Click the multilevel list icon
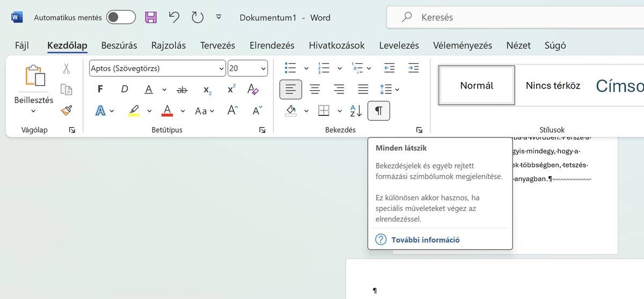644x299 pixels. click(357, 68)
